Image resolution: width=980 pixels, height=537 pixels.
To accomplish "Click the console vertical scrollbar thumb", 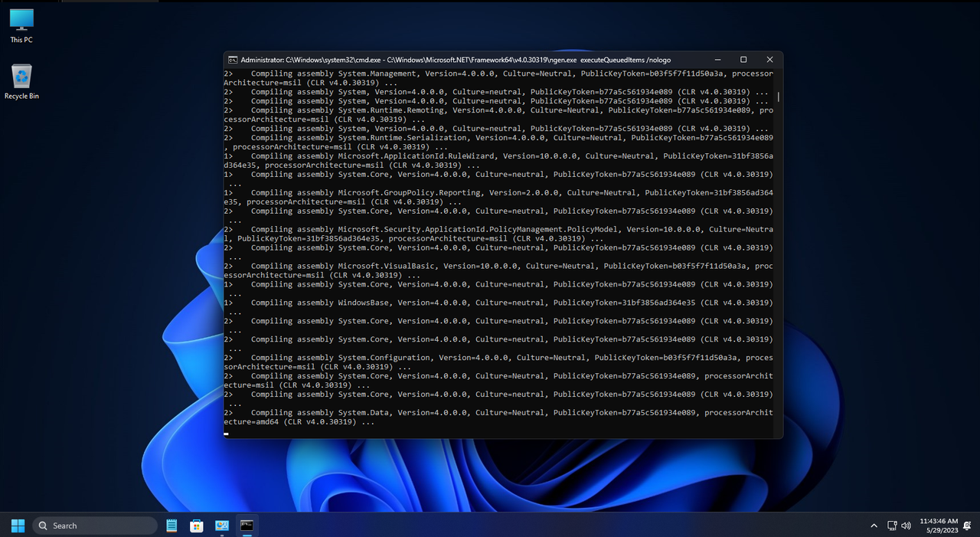I will (x=779, y=97).
